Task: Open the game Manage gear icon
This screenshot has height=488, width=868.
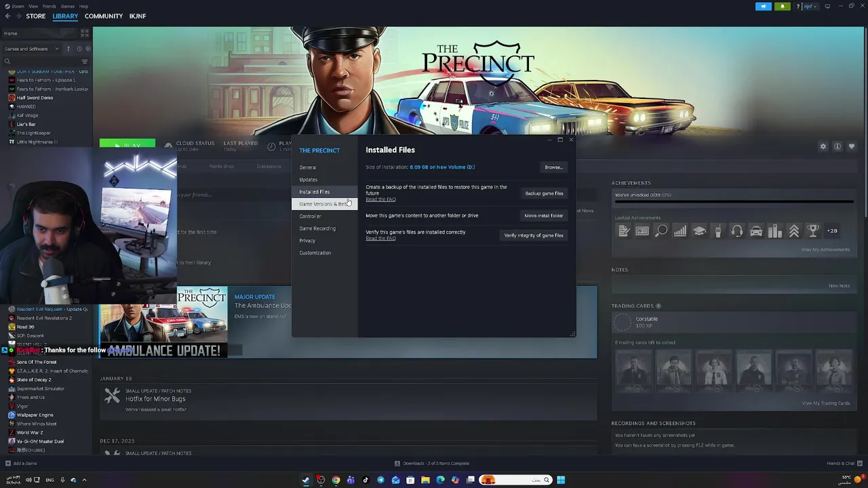Action: (823, 146)
